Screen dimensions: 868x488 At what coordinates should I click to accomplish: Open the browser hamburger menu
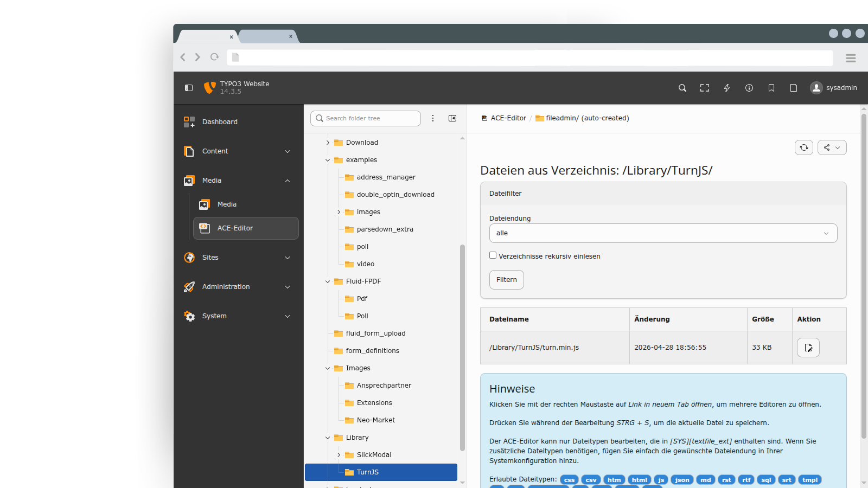(x=851, y=58)
